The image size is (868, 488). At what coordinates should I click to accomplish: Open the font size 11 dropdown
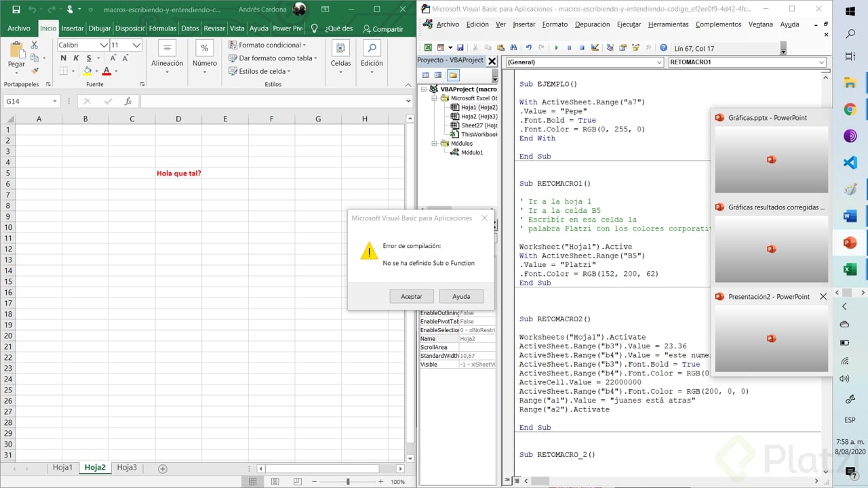tap(136, 45)
